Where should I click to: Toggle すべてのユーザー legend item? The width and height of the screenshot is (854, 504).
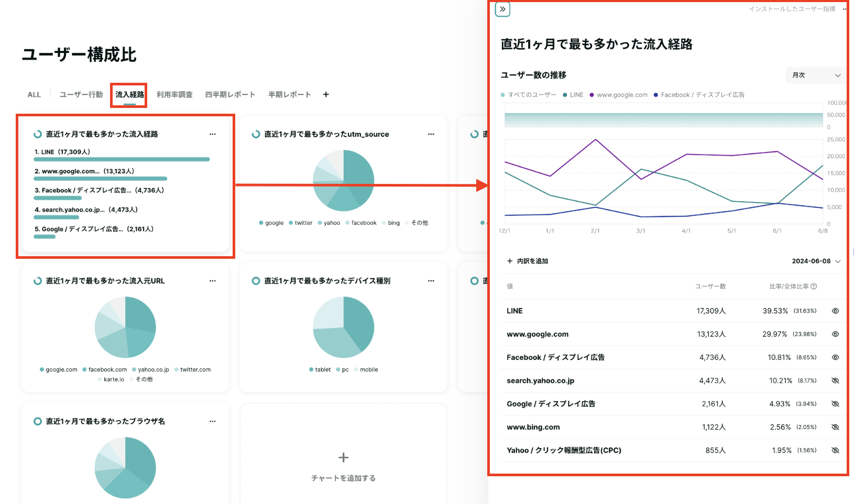(x=529, y=95)
